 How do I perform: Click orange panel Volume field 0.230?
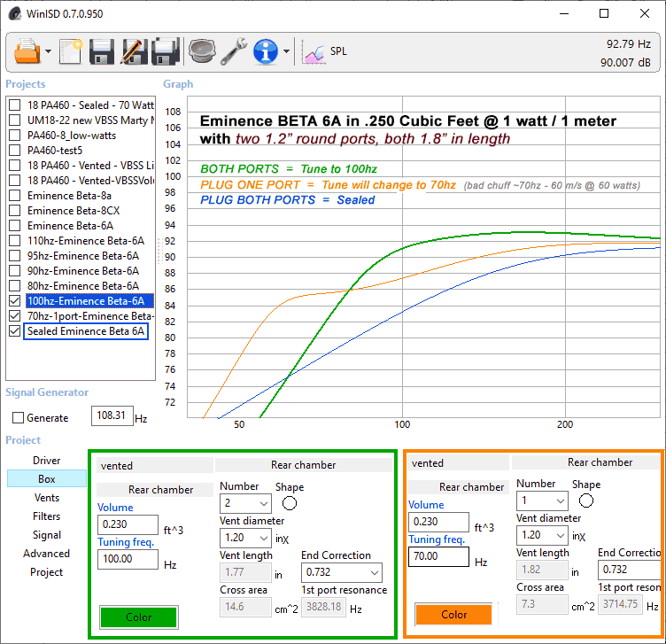(438, 522)
